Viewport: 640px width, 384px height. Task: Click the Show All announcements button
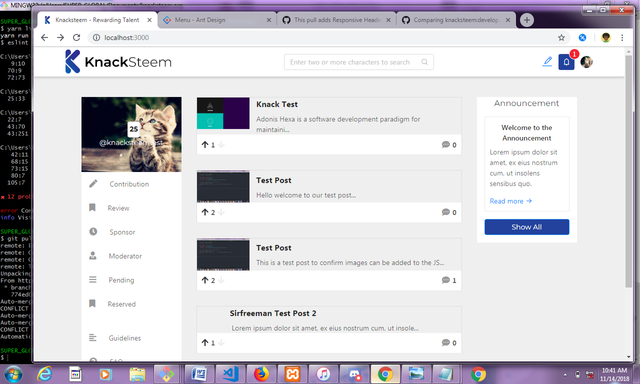tap(527, 227)
